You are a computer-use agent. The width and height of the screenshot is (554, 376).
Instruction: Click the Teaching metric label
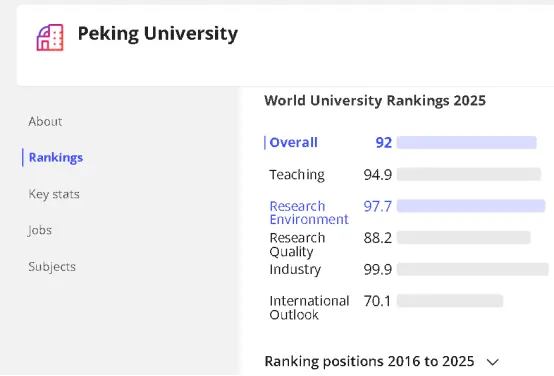tap(297, 175)
